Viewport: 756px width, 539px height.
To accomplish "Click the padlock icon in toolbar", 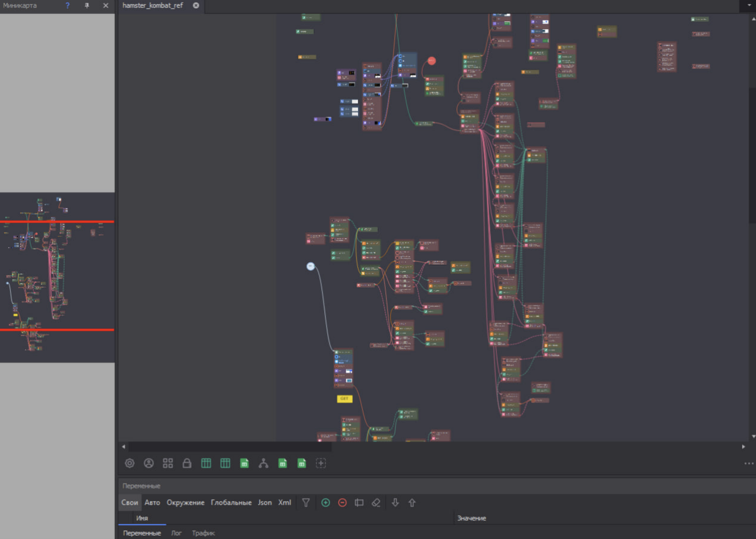I will coord(187,463).
